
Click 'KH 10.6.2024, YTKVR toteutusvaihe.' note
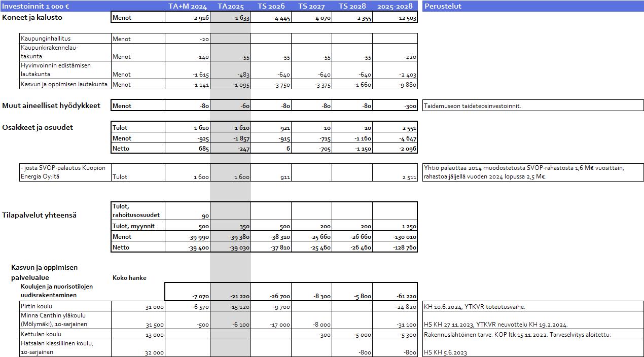point(533,306)
